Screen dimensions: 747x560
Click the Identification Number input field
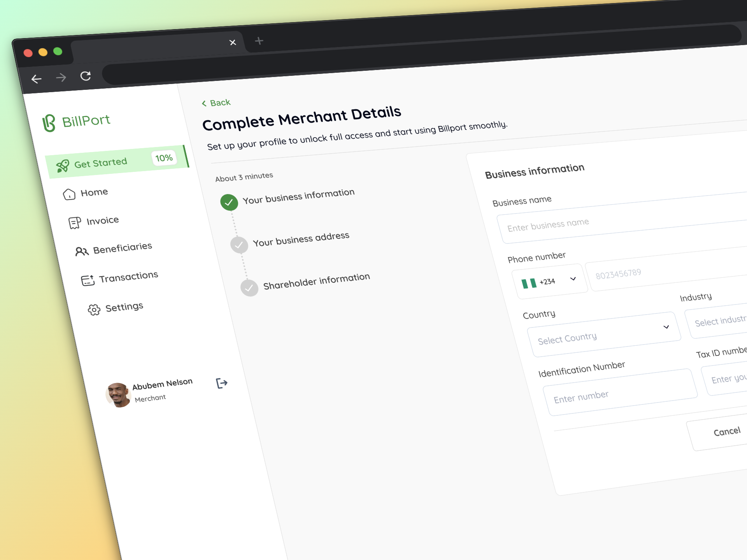[620, 392]
